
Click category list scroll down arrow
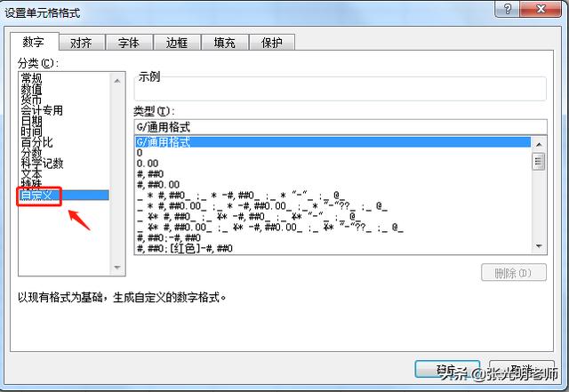point(117,268)
